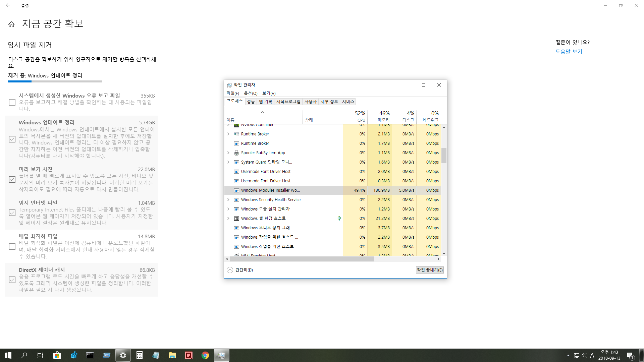Expand System Guard 런타임 모니터 process
Screen dimensions: 644x362
[228, 162]
